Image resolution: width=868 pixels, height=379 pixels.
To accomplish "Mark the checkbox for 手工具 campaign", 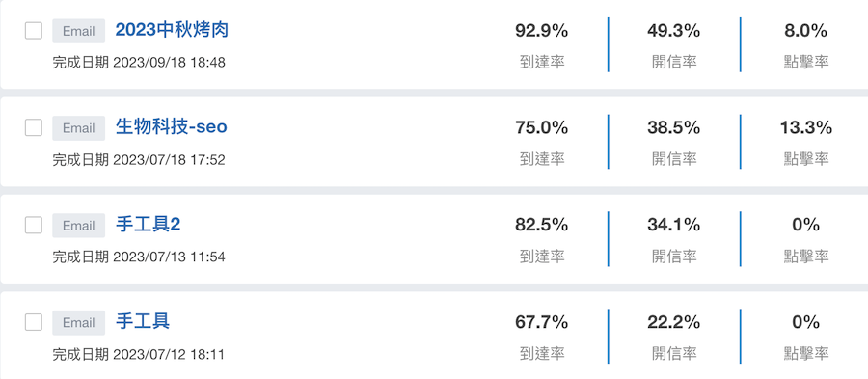I will tap(34, 322).
